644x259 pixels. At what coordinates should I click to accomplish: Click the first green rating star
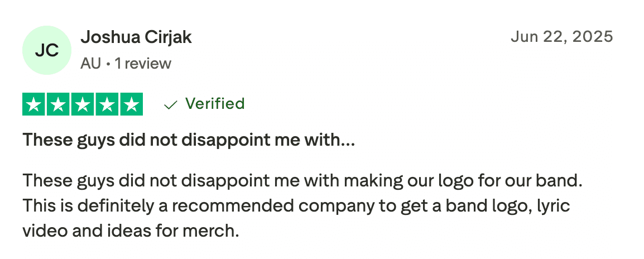pos(34,104)
